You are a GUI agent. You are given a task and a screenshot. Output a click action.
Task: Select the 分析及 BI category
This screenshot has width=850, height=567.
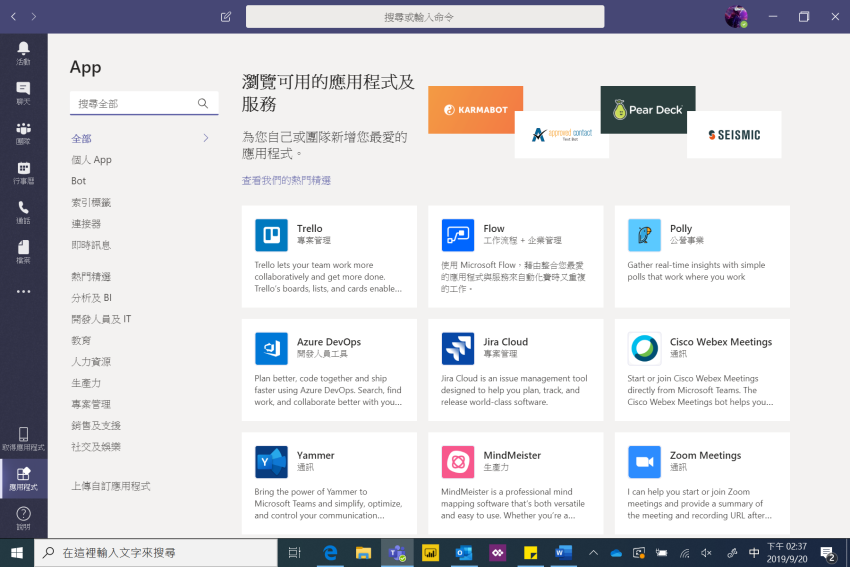(x=92, y=298)
